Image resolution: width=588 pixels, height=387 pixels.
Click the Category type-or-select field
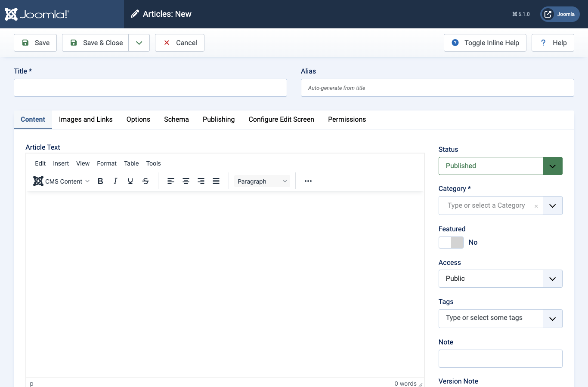(486, 206)
